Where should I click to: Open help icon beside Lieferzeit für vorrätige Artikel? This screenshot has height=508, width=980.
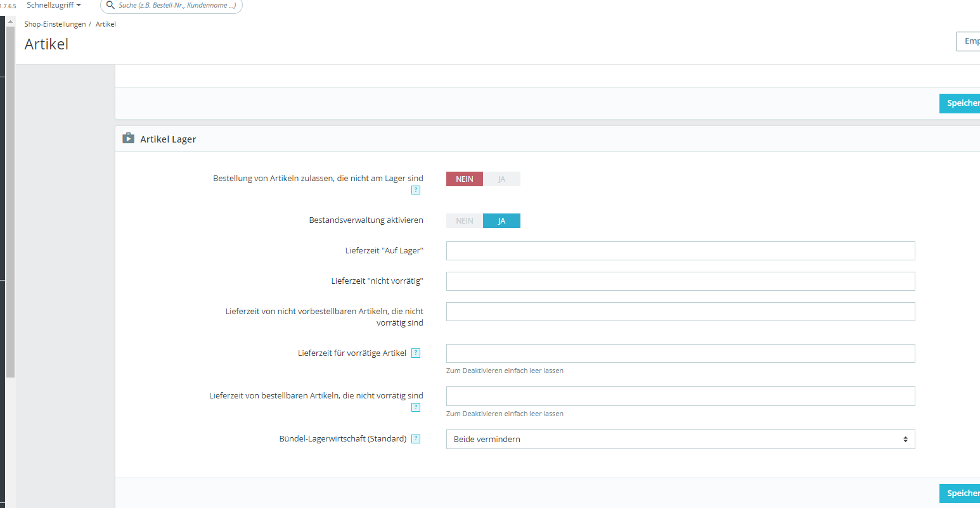pyautogui.click(x=416, y=353)
